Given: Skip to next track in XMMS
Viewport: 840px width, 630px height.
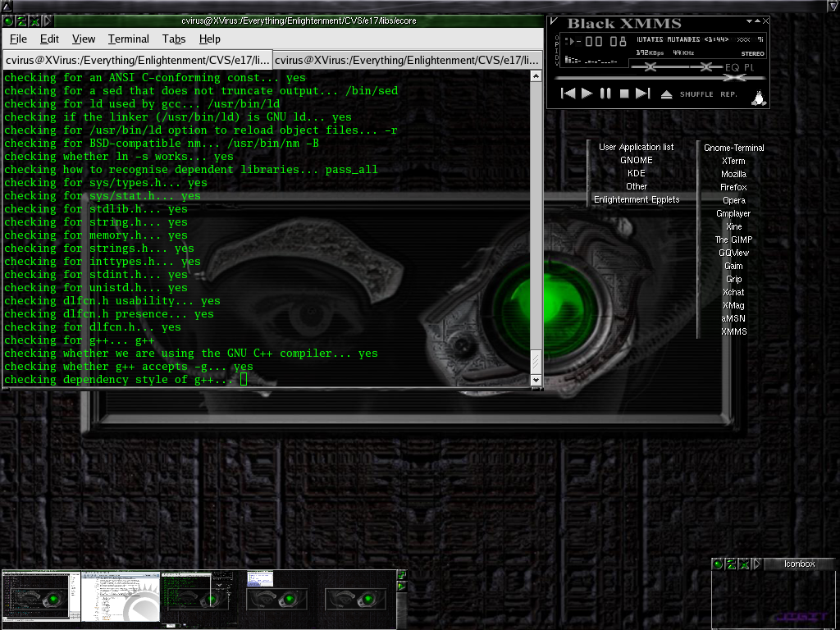Looking at the screenshot, I should coord(643,94).
